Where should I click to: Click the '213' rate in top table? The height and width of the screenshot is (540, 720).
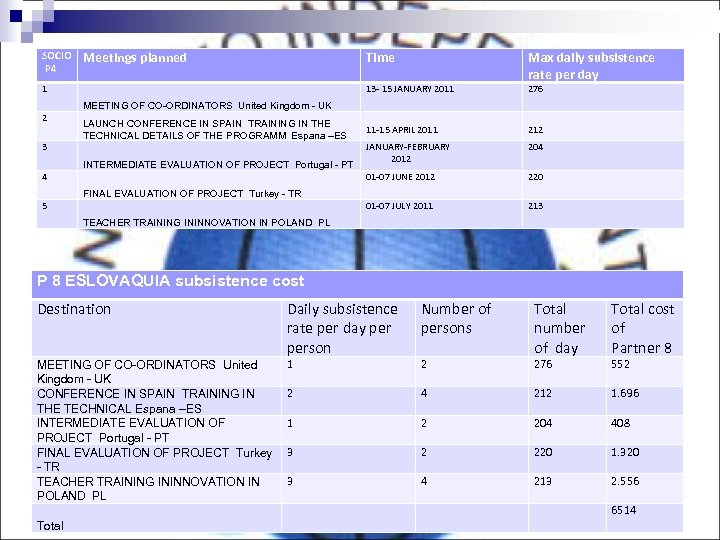click(535, 206)
